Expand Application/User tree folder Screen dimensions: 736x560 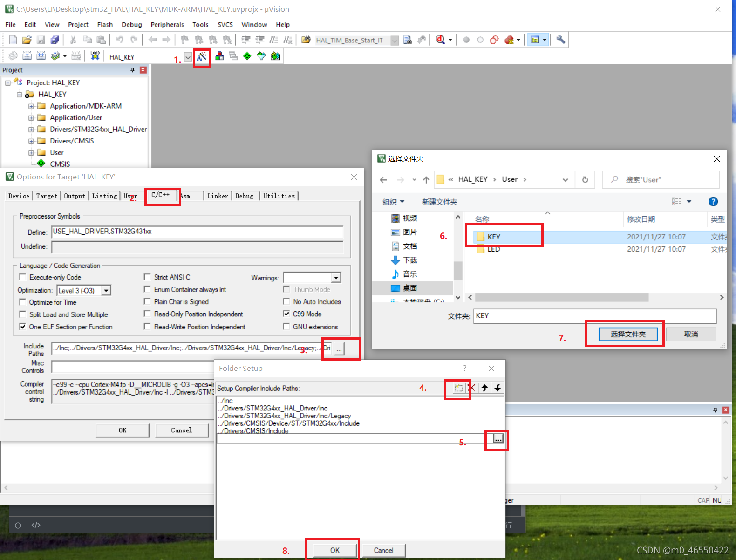point(31,117)
